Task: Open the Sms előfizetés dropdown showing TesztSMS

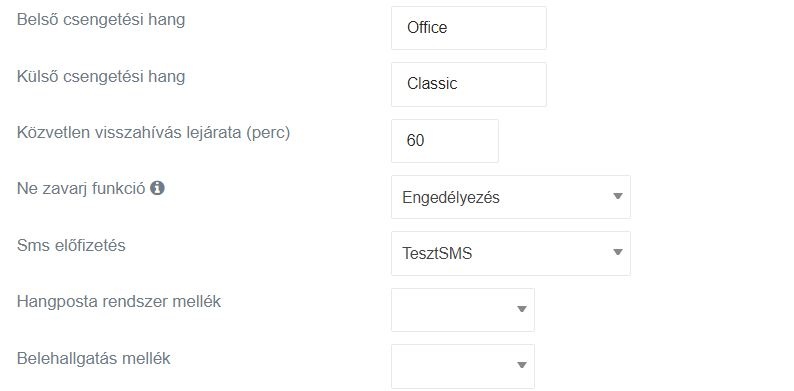Action: tap(510, 253)
